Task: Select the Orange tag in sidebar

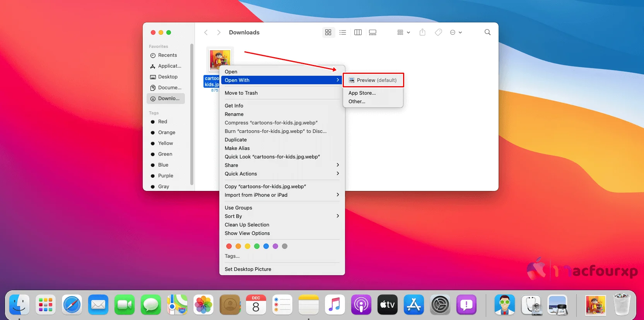Action: click(166, 133)
